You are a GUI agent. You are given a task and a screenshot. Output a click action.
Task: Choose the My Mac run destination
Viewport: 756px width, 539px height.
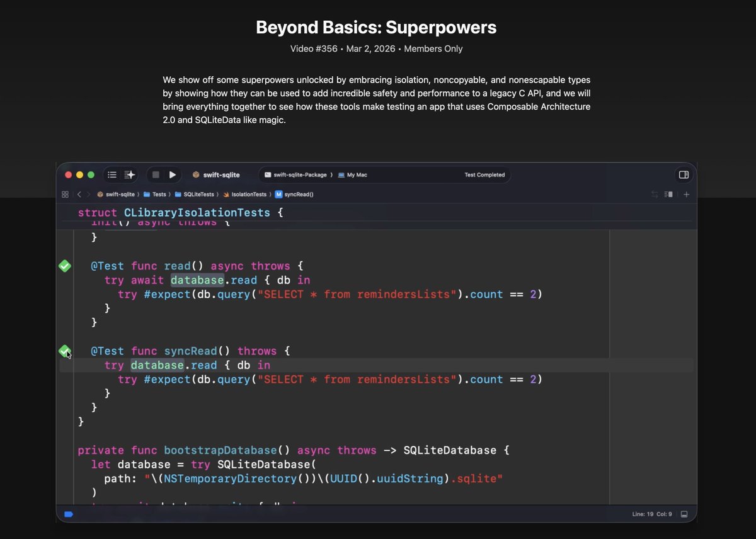click(352, 175)
